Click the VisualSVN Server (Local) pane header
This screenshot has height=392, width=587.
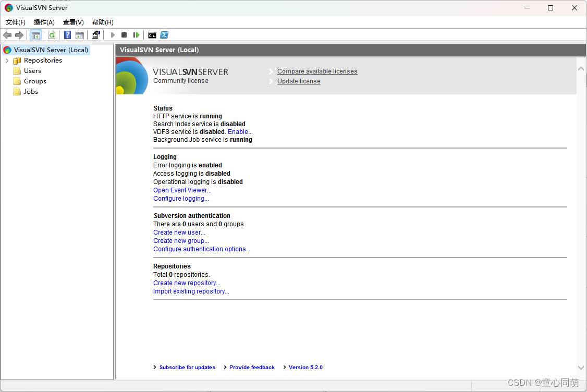350,50
